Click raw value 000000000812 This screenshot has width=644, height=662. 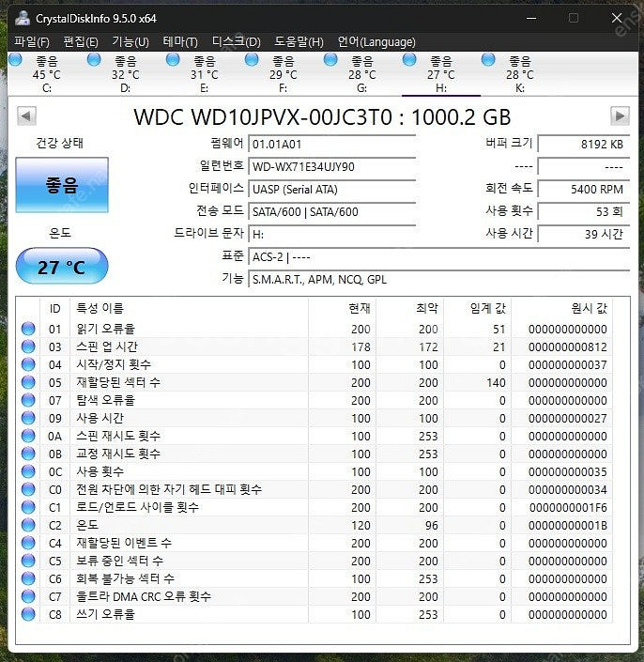point(568,347)
